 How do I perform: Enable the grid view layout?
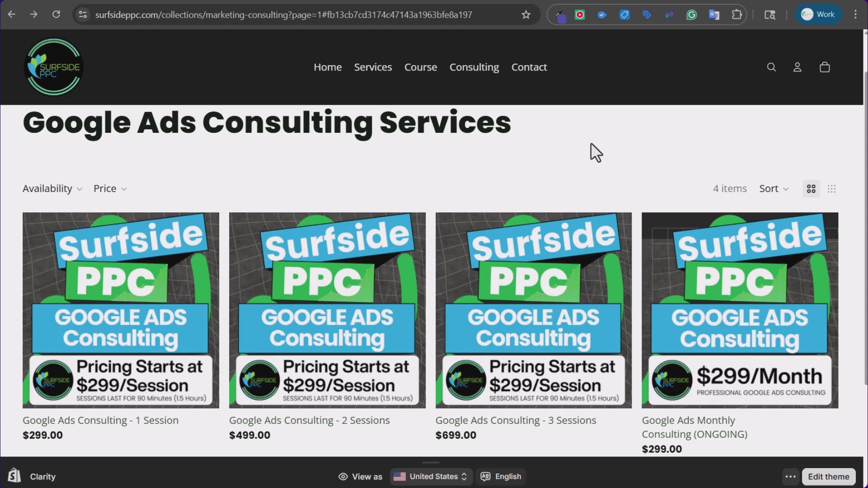[810, 188]
